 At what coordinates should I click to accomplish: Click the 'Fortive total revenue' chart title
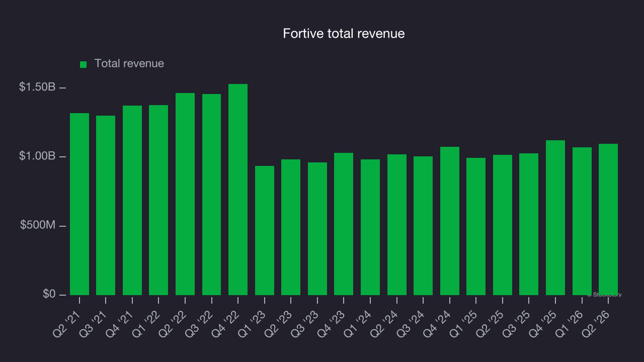[344, 34]
